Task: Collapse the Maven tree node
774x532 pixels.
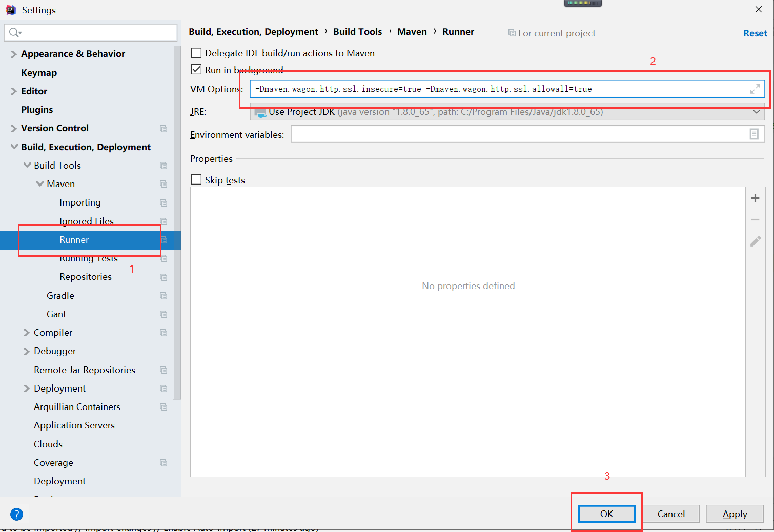Action: tap(40, 183)
